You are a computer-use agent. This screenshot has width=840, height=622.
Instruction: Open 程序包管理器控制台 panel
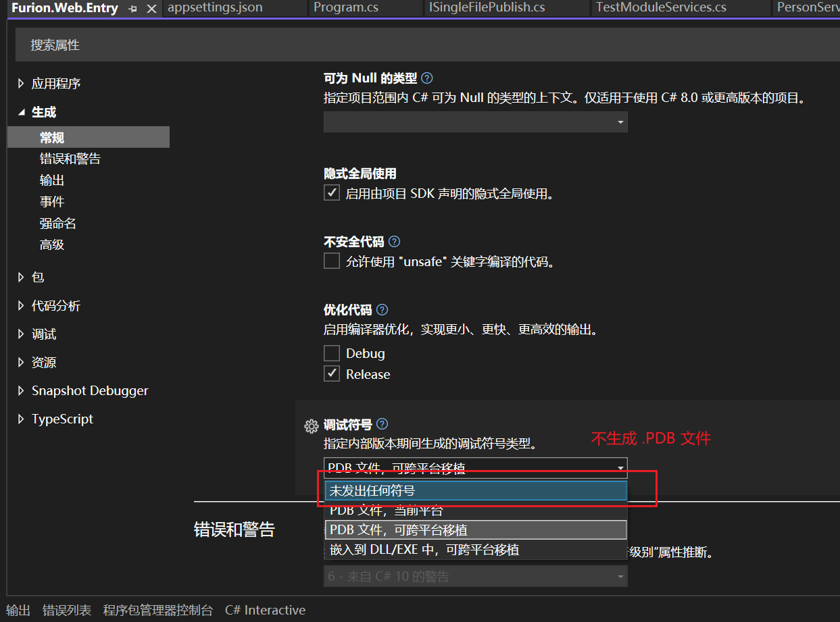[x=158, y=610]
